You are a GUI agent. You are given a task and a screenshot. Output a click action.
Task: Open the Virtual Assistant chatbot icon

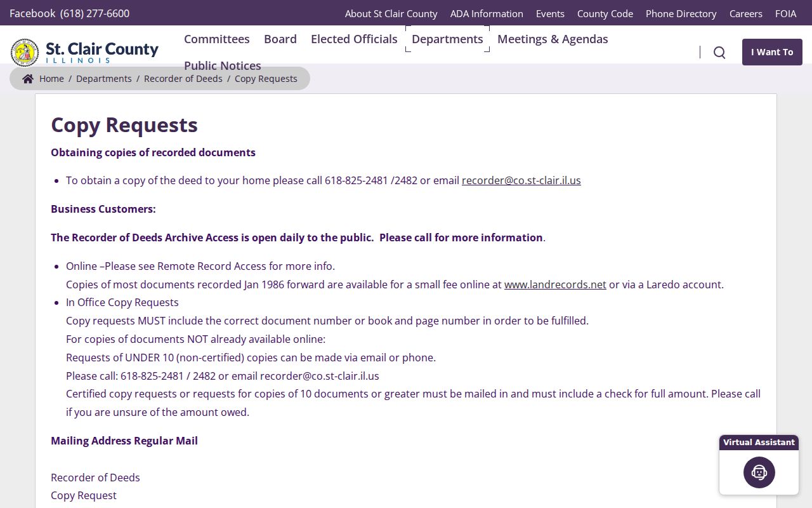tap(759, 472)
